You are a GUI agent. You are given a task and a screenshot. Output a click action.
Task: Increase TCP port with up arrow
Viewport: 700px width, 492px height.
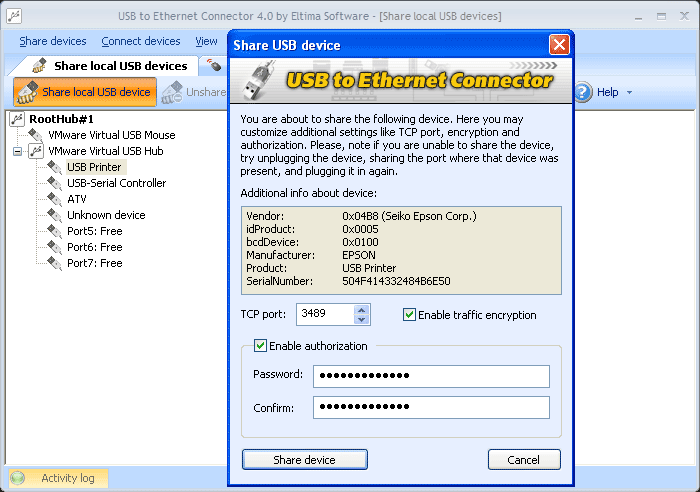362,310
